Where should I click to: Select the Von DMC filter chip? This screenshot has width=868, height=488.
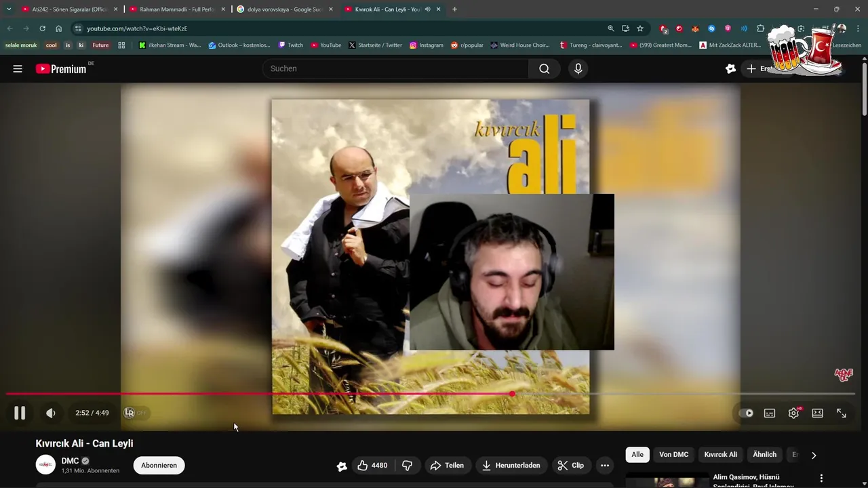point(673,454)
